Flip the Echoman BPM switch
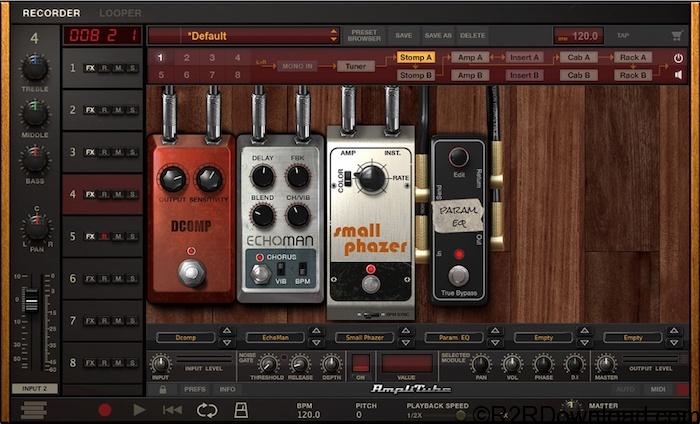Image resolution: width=700 pixels, height=424 pixels. pos(302,269)
